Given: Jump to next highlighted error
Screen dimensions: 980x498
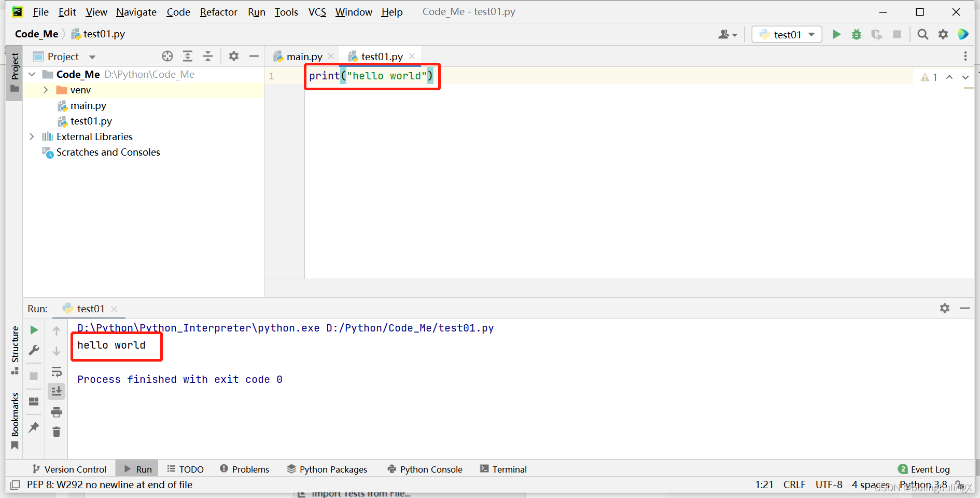Looking at the screenshot, I should pos(965,77).
